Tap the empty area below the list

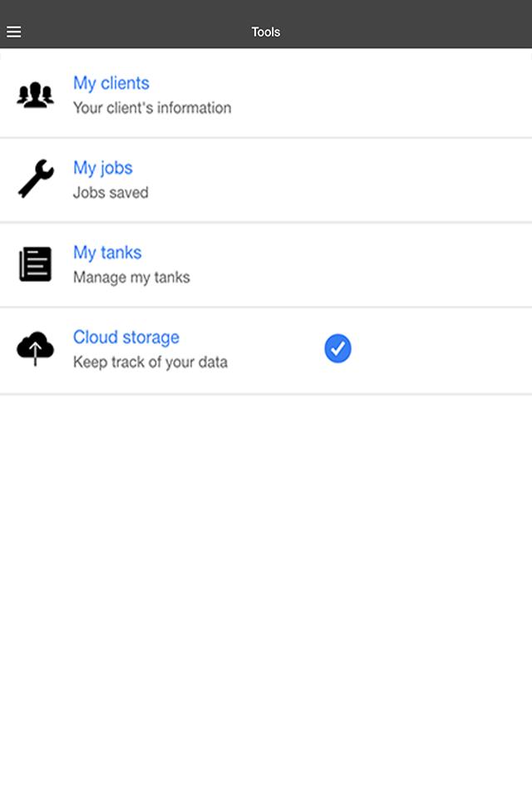[x=266, y=595]
